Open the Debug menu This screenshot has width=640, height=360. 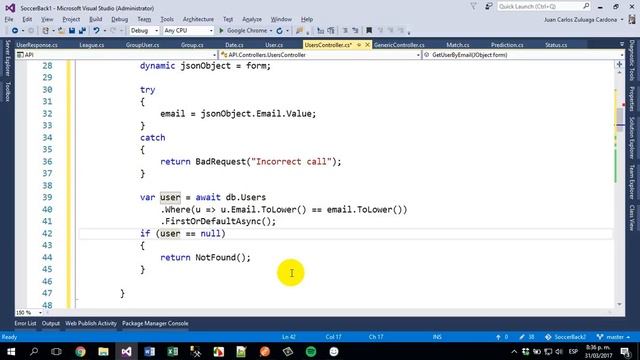coord(119,19)
